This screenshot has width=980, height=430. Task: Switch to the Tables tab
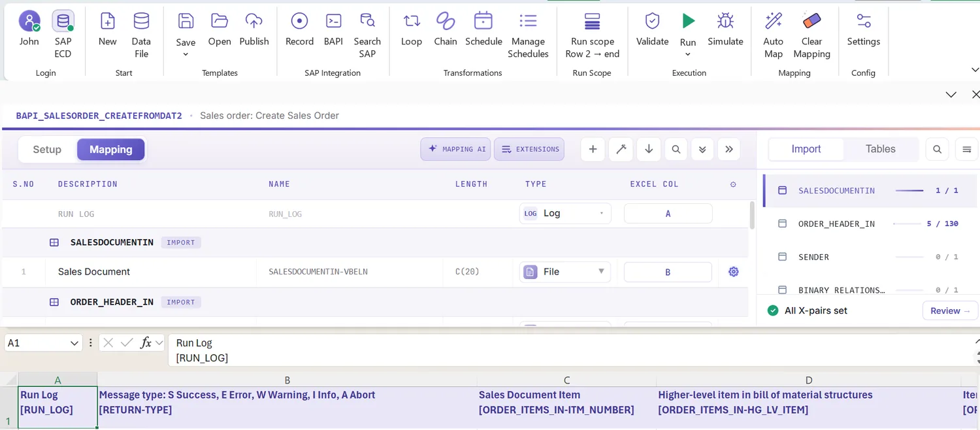pyautogui.click(x=880, y=149)
